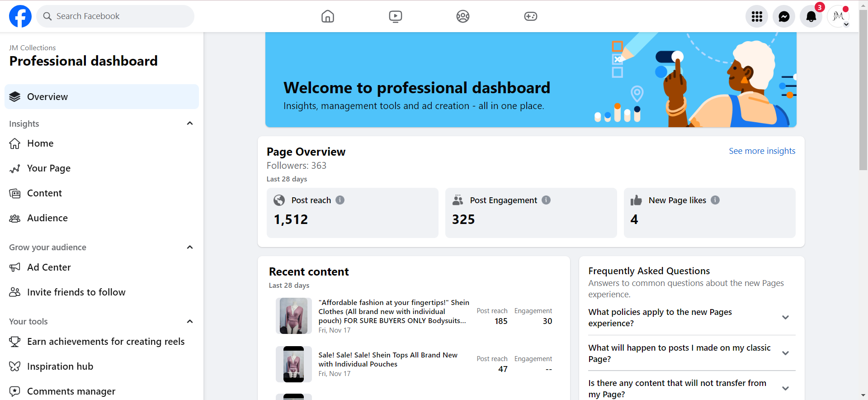Click the New Page likes thumbs-up icon
Screen dimensions: 868x400
637,200
